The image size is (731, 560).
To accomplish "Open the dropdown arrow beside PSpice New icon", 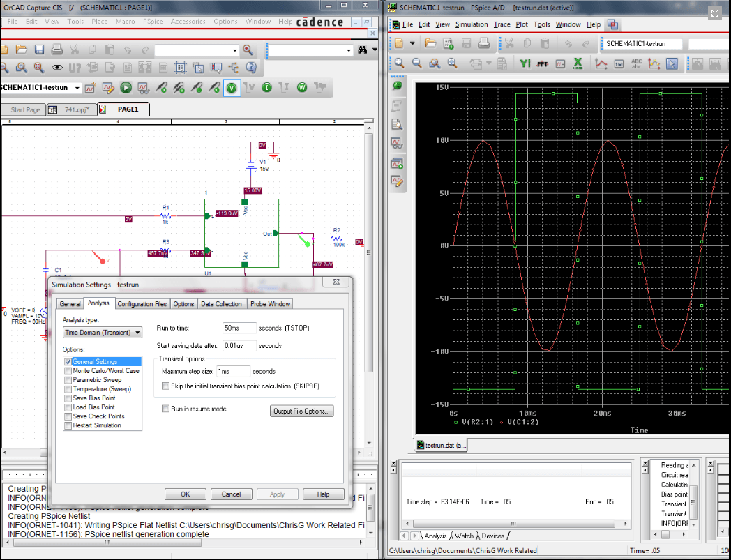I will 412,43.
